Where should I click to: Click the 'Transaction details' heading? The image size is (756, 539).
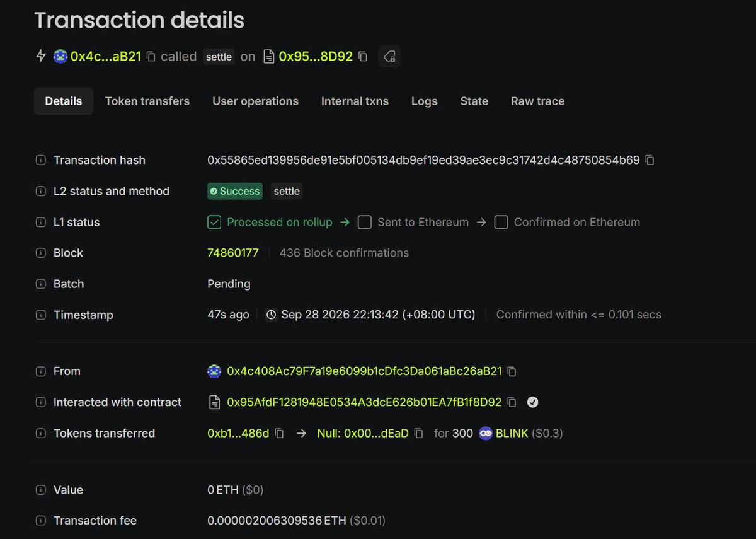pyautogui.click(x=139, y=20)
